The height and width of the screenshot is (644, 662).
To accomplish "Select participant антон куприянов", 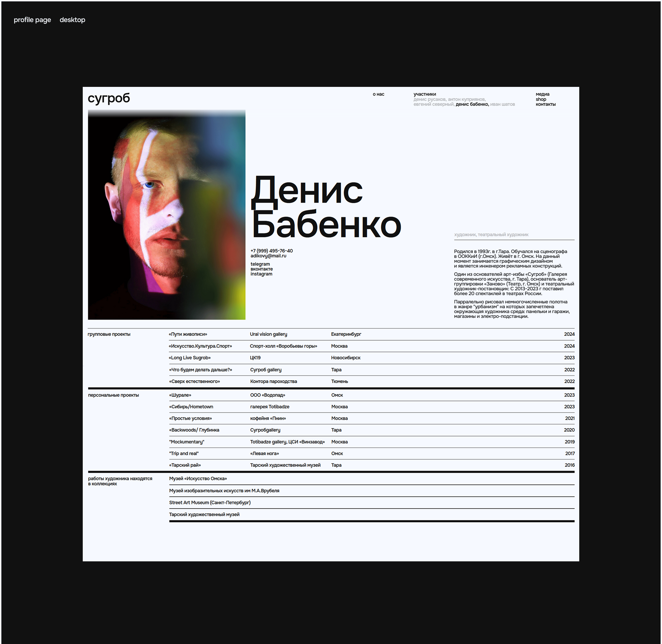I will (467, 99).
